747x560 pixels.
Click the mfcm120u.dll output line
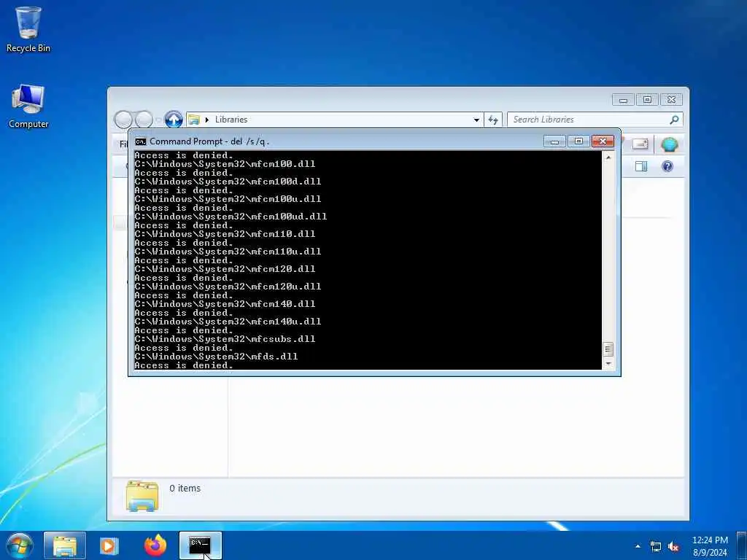(228, 287)
